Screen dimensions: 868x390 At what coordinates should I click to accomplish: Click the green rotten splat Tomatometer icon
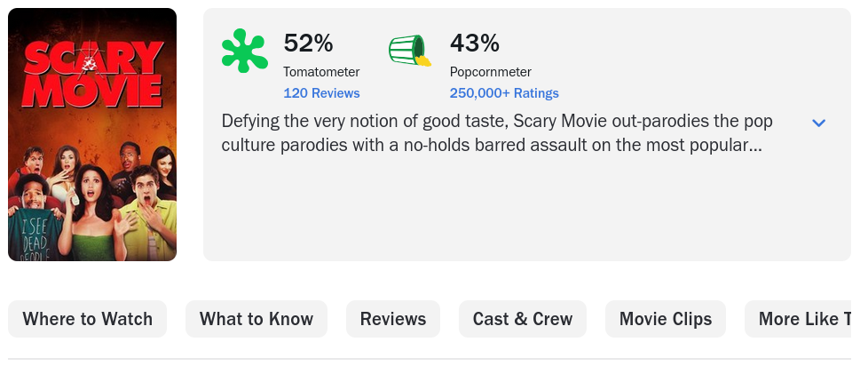click(245, 51)
